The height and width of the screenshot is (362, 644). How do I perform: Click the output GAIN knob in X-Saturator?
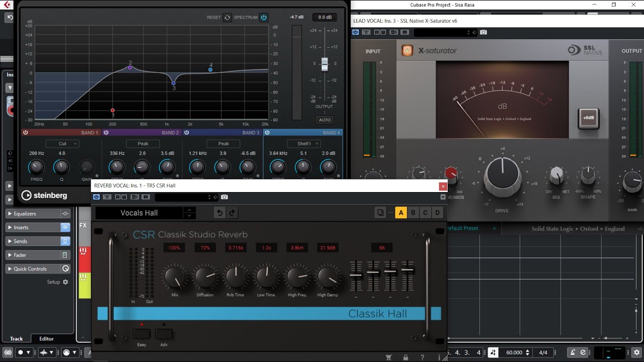click(x=632, y=182)
